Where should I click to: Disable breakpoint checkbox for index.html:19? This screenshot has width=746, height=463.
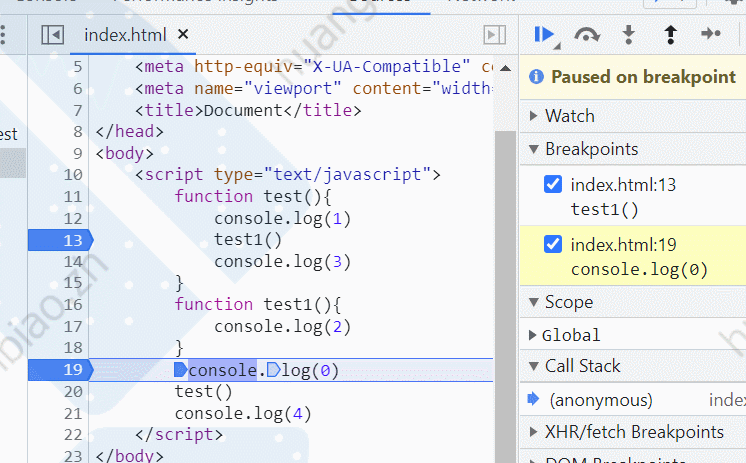(552, 244)
